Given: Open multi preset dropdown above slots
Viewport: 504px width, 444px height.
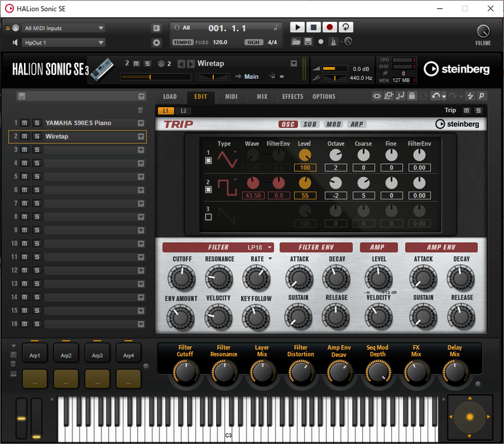Looking at the screenshot, I should coord(141,96).
